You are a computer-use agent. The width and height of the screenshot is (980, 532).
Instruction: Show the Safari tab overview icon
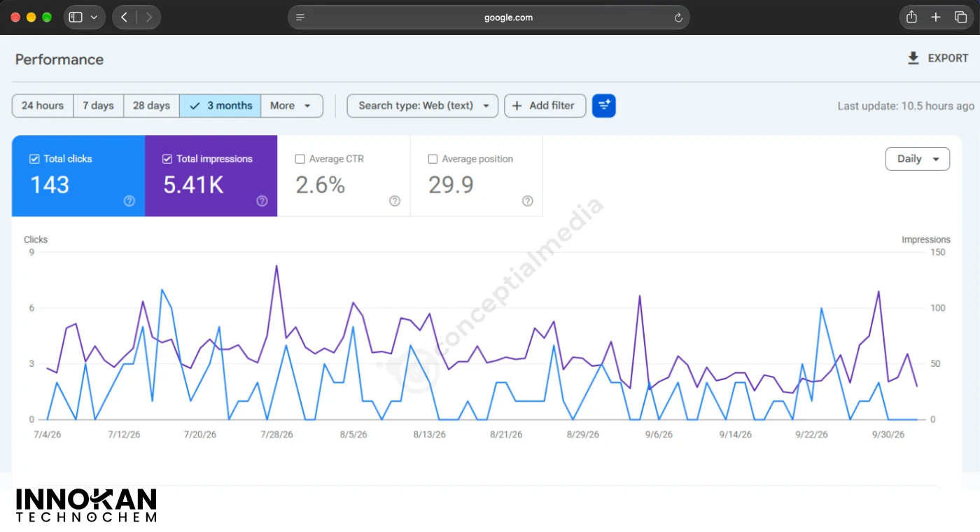click(960, 17)
